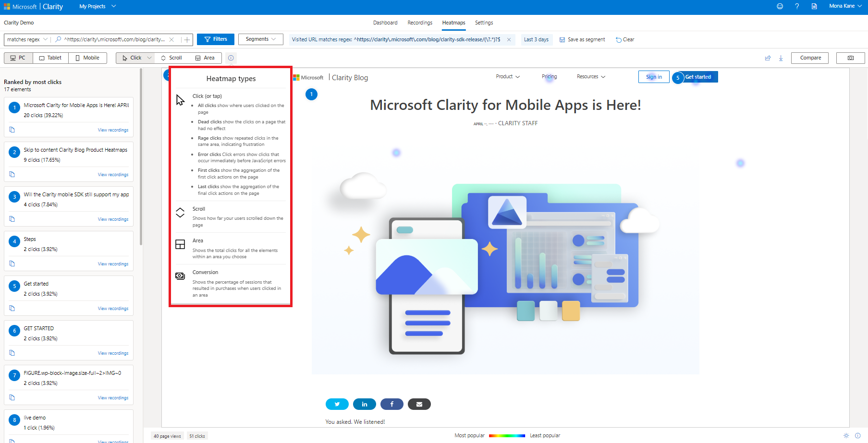Click the share heatmap icon
868x443 pixels.
(768, 58)
